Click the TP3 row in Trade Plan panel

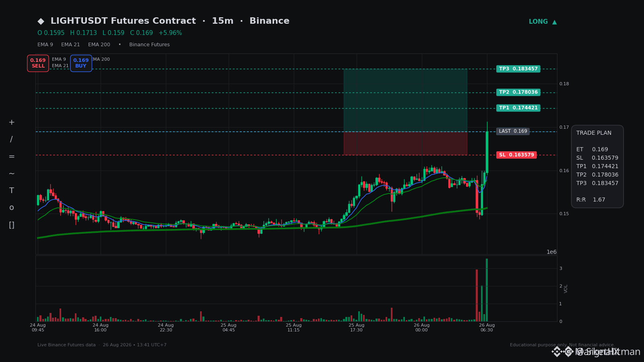[x=597, y=183]
